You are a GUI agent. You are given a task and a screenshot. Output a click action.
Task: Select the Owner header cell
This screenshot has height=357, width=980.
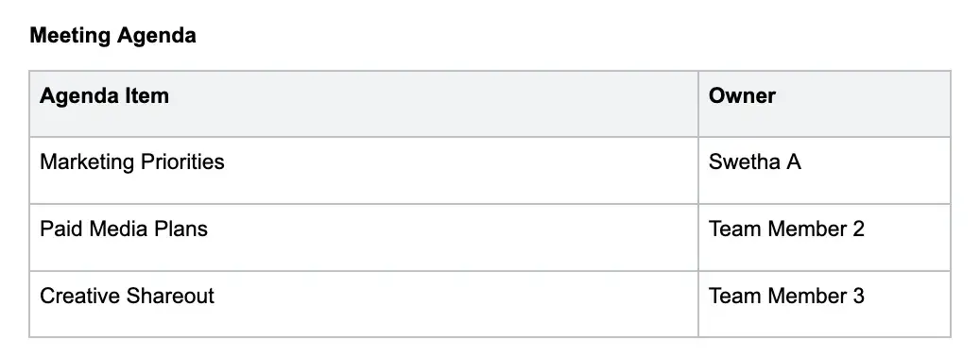824,104
